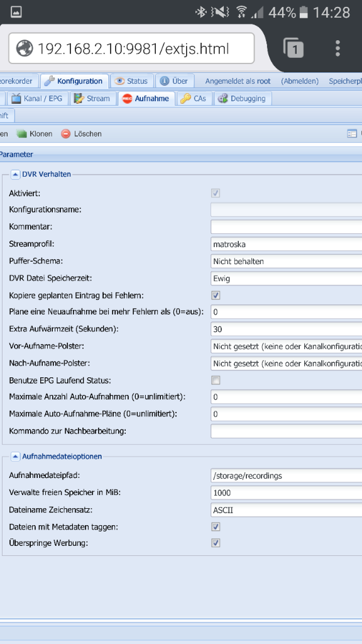Toggle Kopiere geplanten Eintrag bei Fehlern checkbox
This screenshot has height=644, width=362.
[216, 296]
